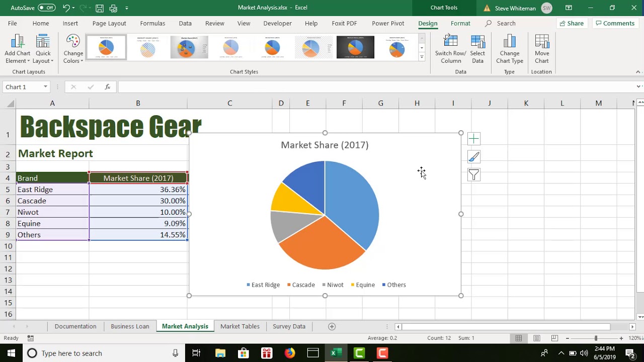This screenshot has height=362, width=644.
Task: Click the Chart Styles paintbrush button
Action: pyautogui.click(x=474, y=157)
